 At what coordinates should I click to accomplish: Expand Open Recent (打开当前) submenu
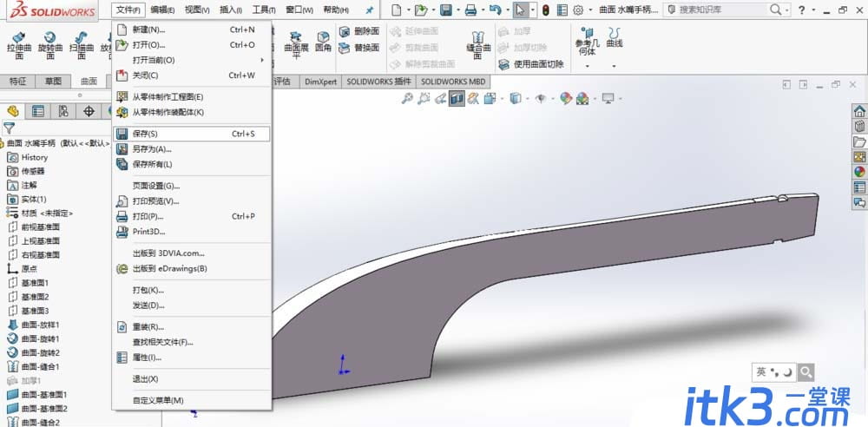tap(192, 60)
